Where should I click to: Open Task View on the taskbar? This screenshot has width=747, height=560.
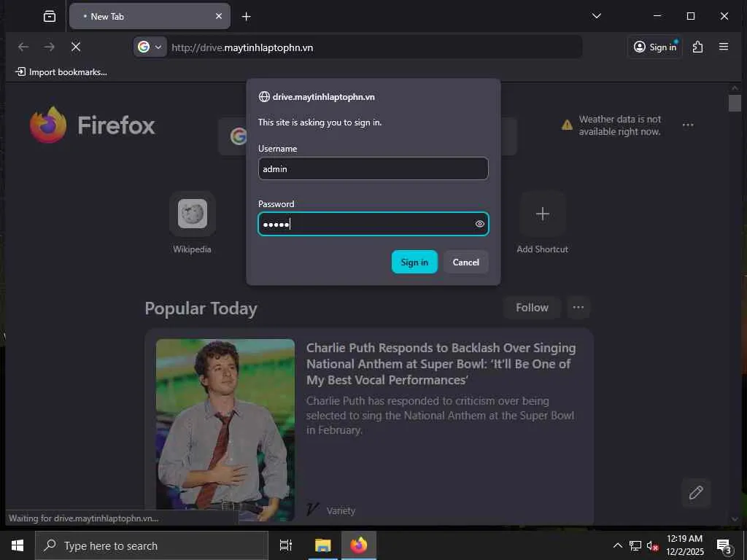[x=286, y=545]
